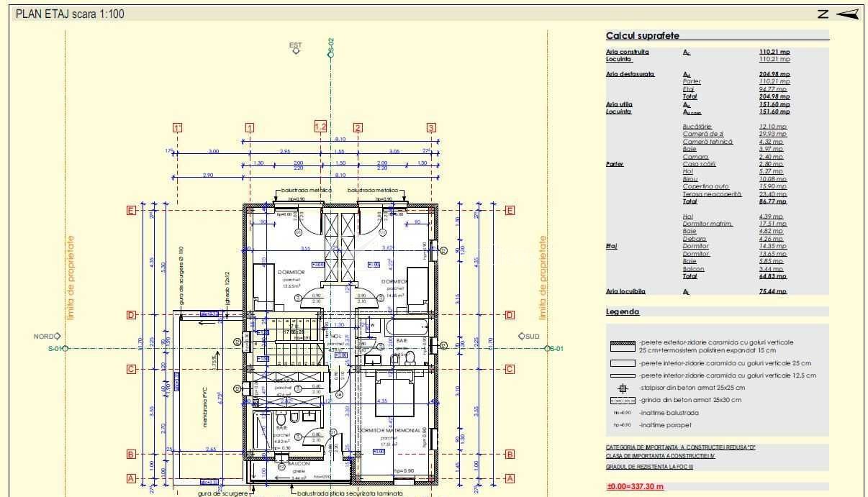Click the reinforced concrete column legend symbol

623,388
